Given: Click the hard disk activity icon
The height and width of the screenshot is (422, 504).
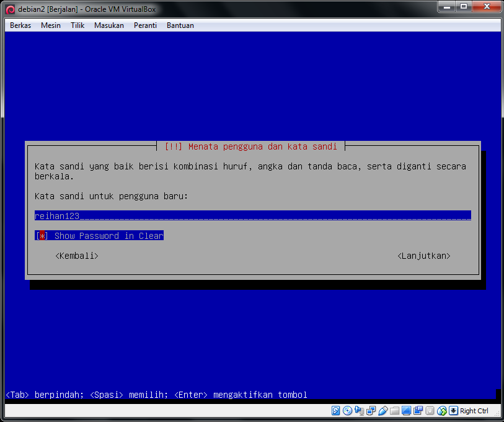Looking at the screenshot, I should (x=335, y=411).
